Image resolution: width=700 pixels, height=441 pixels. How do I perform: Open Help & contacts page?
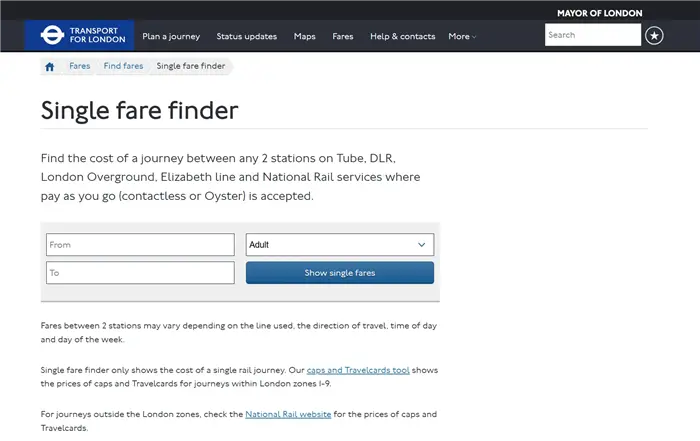(402, 36)
